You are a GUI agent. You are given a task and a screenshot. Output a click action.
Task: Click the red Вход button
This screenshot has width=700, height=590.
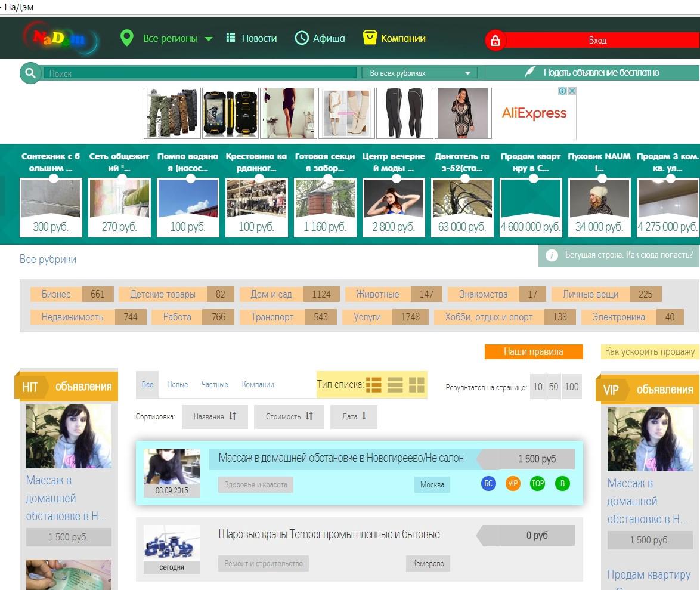[x=597, y=40]
